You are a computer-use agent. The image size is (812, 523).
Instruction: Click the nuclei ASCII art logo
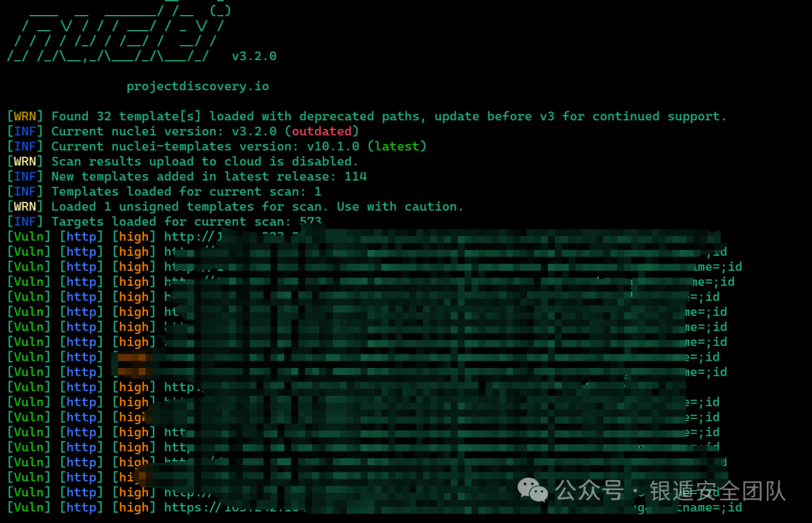pyautogui.click(x=117, y=32)
